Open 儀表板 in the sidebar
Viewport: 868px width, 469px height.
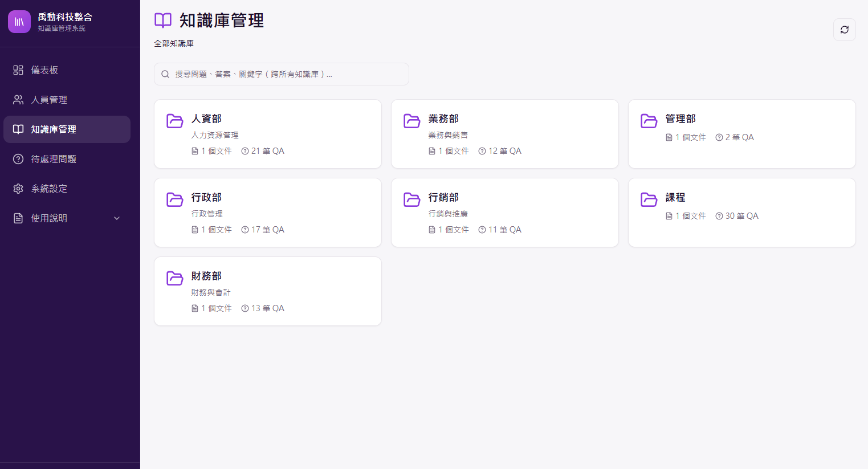[x=67, y=70]
